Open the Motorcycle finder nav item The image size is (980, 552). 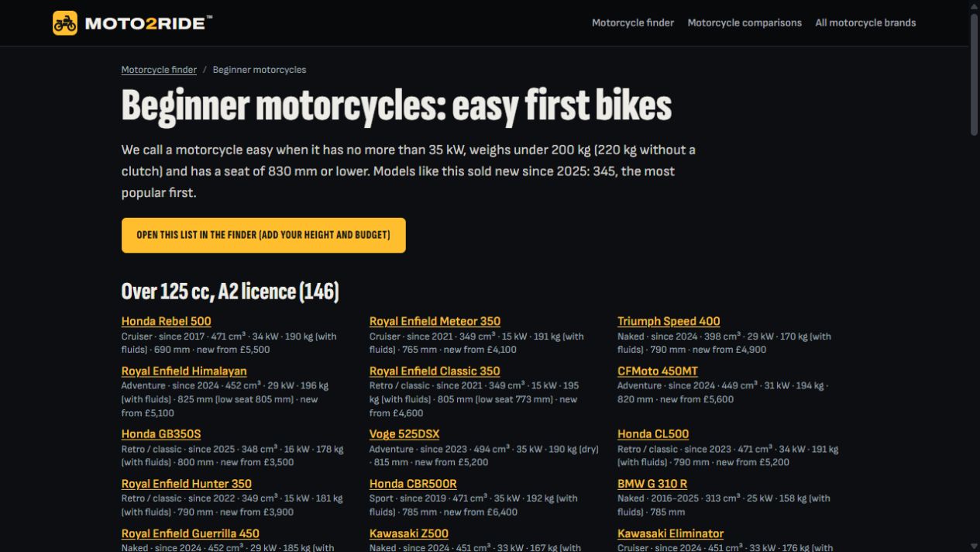click(633, 23)
